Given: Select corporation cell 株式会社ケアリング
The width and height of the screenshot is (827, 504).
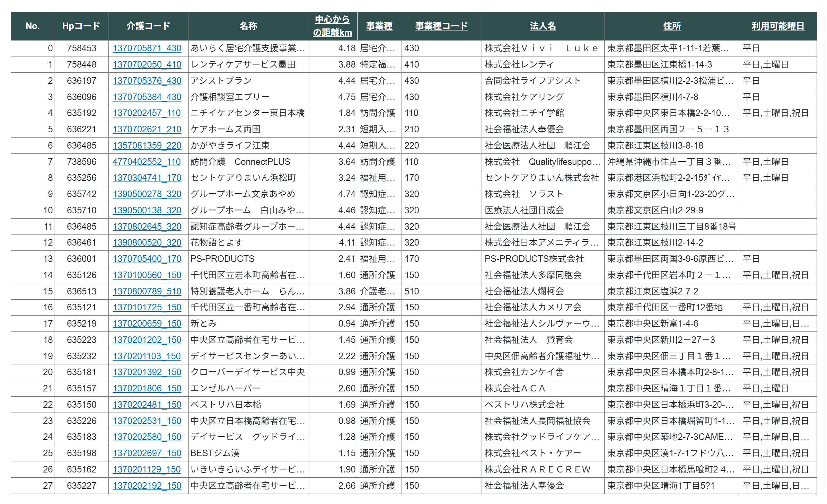Looking at the screenshot, I should point(543,97).
